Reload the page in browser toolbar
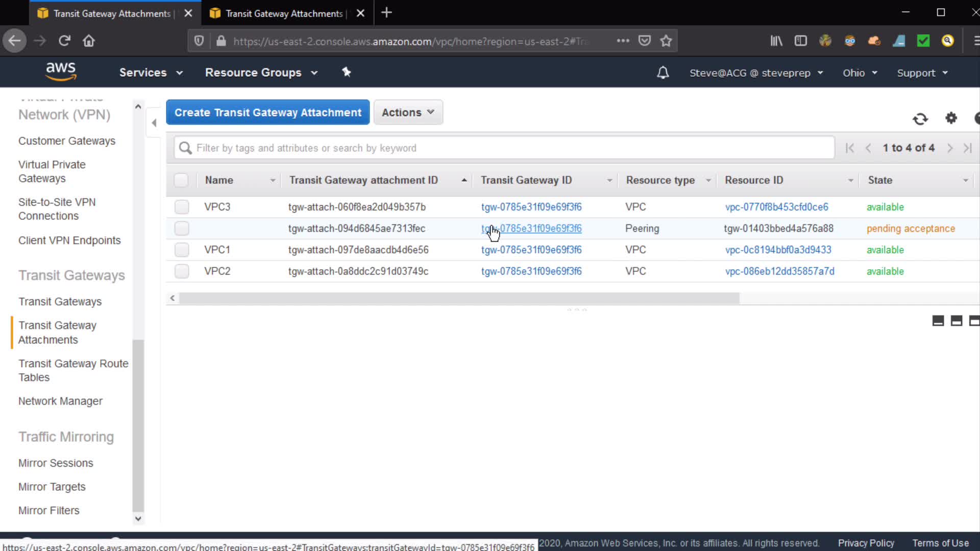980x551 pixels. pos(64,41)
